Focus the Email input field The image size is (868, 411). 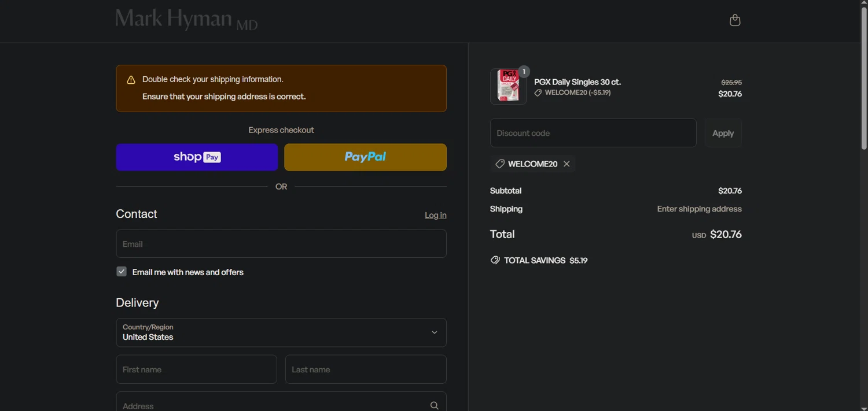281,244
